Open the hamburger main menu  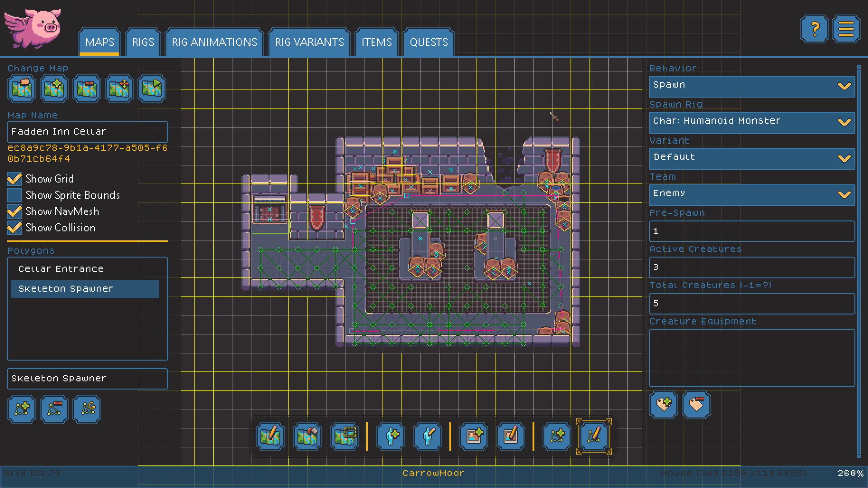tap(846, 29)
